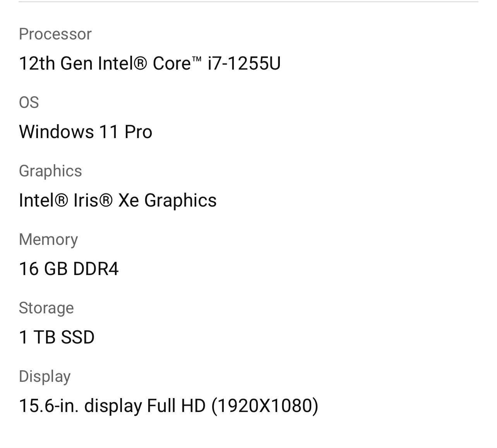Click the Full HD words in display value
The height and width of the screenshot is (448, 497).
(x=176, y=405)
